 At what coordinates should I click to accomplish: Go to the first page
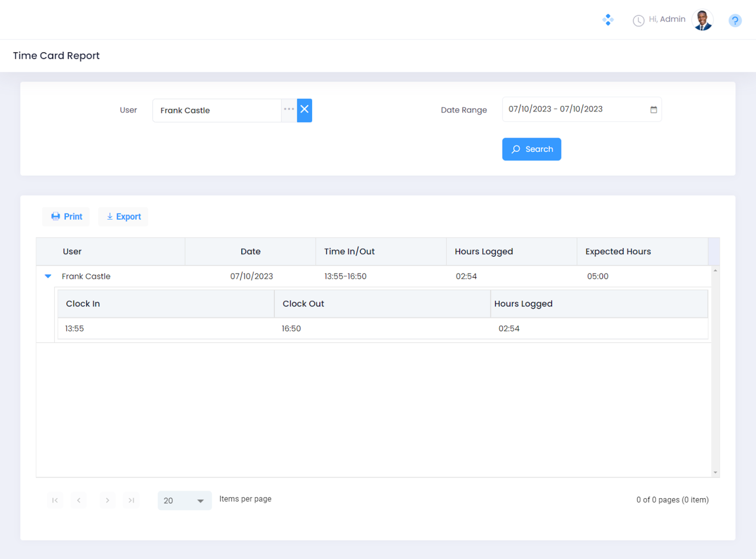tap(55, 500)
